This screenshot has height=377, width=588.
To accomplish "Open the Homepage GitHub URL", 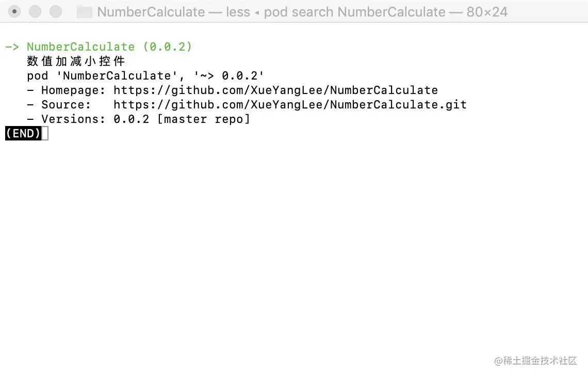I will click(275, 90).
